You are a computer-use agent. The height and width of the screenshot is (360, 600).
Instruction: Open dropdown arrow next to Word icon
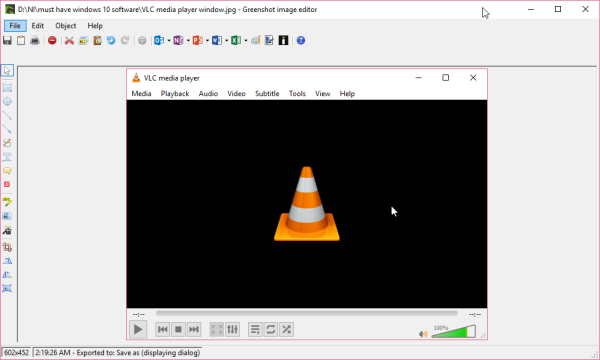227,41
